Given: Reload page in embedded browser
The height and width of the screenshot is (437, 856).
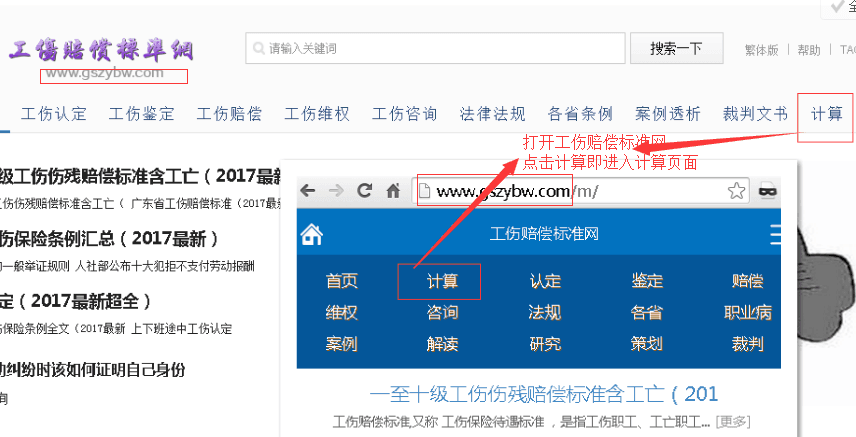Looking at the screenshot, I should [x=364, y=191].
